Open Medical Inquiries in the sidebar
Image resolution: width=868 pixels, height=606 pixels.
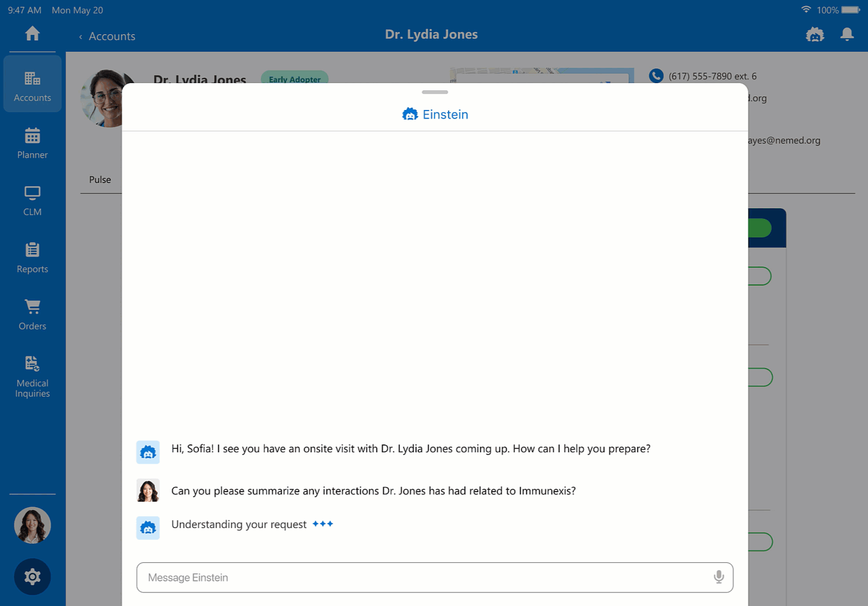pos(33,377)
